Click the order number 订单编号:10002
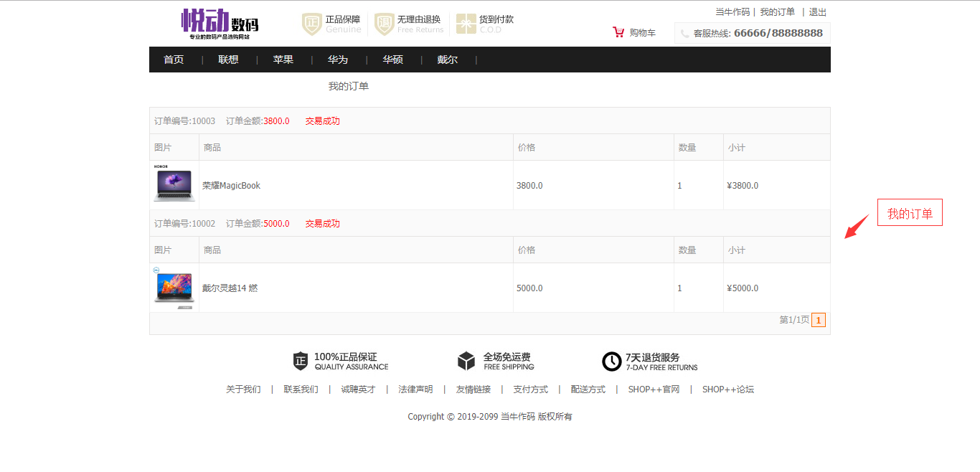 tap(184, 224)
